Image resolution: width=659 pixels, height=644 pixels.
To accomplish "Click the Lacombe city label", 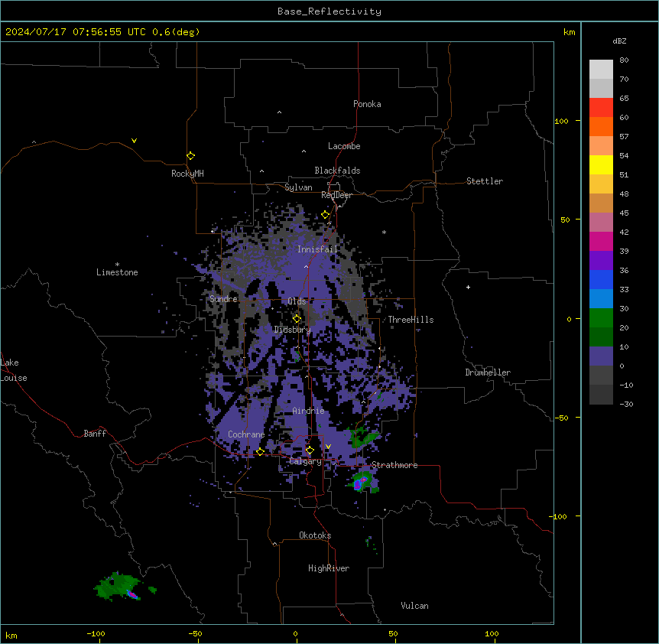I will 344,146.
